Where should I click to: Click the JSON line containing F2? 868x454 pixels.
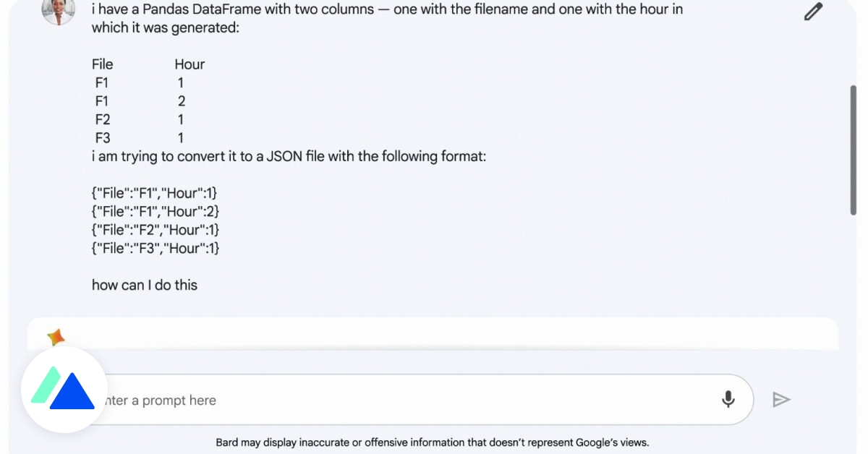[155, 230]
